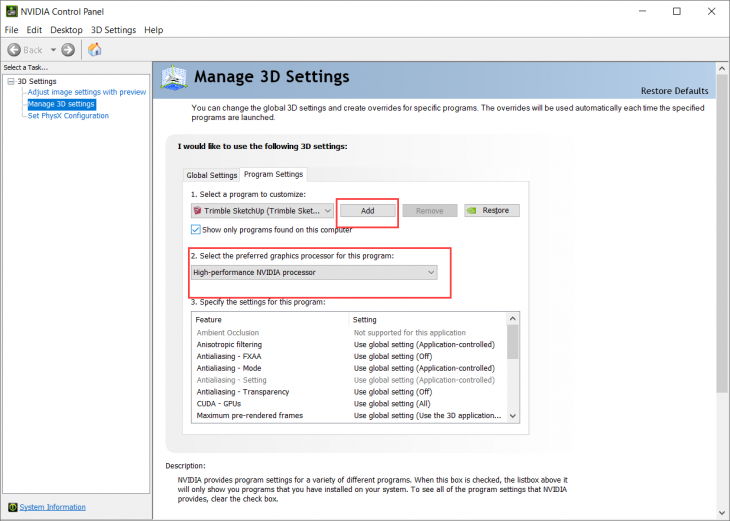
Task: Click the Forward arrow icon
Action: [68, 50]
